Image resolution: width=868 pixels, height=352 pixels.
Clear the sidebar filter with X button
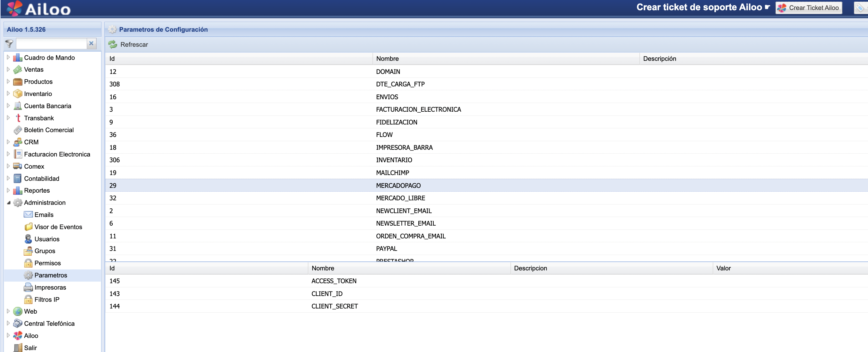pyautogui.click(x=91, y=44)
